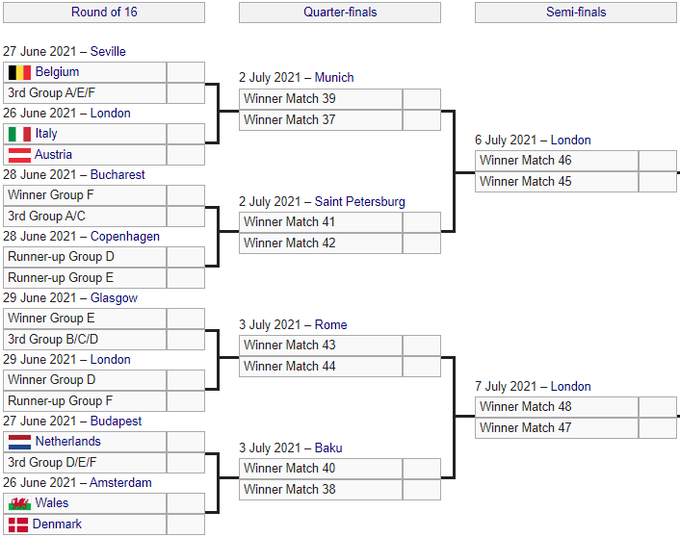Click the Belgium flag icon
The image size is (680, 537).
coord(19,72)
